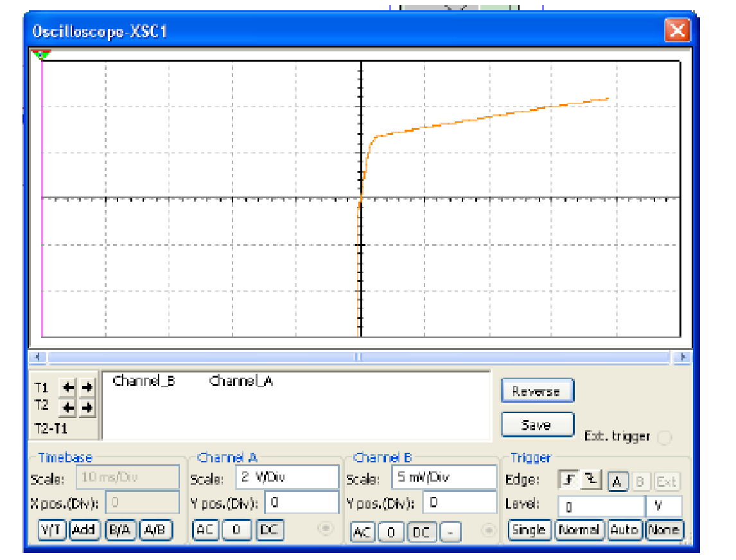This screenshot has width=736, height=560.
Task: Move cursor T1 right with arrow
Action: pos(87,387)
